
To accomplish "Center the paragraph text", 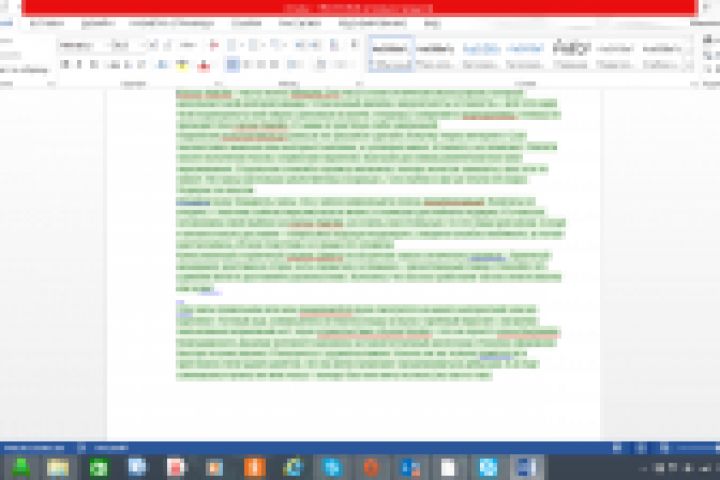I will 248,64.
